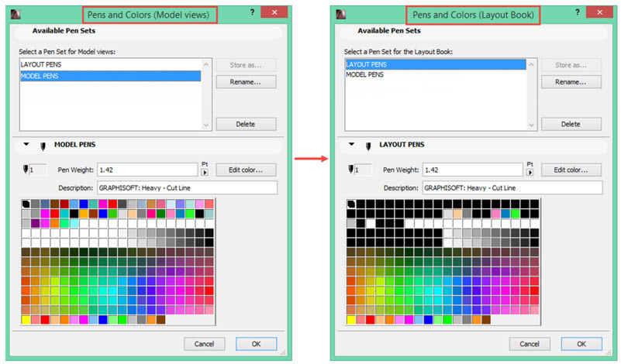Select MODEL PENS in Model views list
Screen dimensions: 621x364
click(x=111, y=76)
